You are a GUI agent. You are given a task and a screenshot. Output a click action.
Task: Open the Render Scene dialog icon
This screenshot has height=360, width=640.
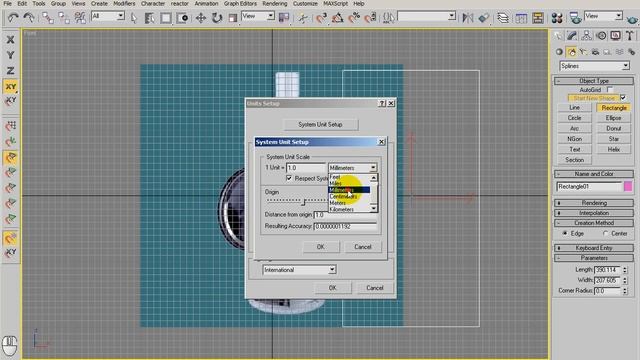pos(575,18)
